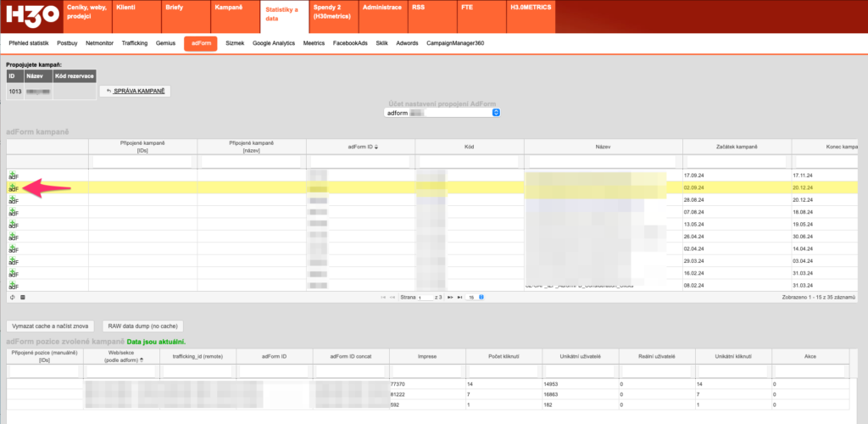Jump to last page of campaigns table
This screenshot has height=424, width=868.
coord(459,298)
